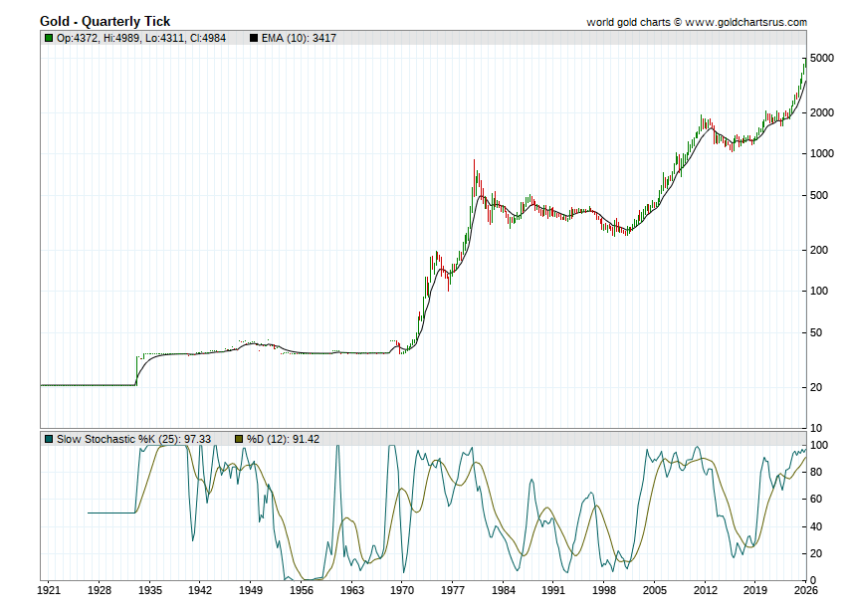Click the olive %D (12) legend swatch
Image resolution: width=846 pixels, height=616 pixels.
tap(239, 438)
